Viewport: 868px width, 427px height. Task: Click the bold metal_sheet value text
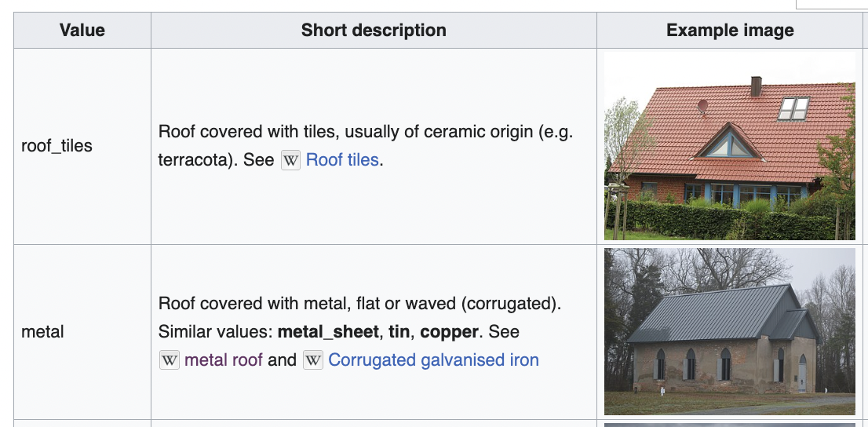(x=328, y=332)
